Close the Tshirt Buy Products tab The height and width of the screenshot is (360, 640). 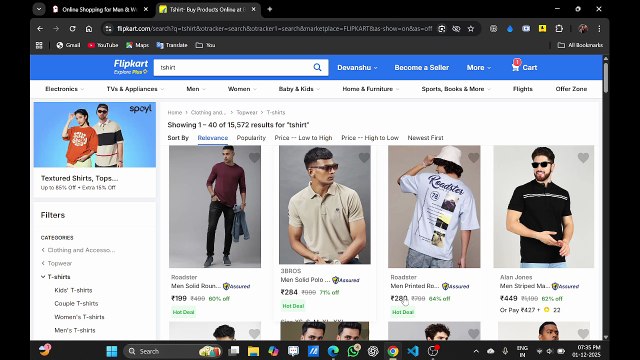(x=253, y=9)
